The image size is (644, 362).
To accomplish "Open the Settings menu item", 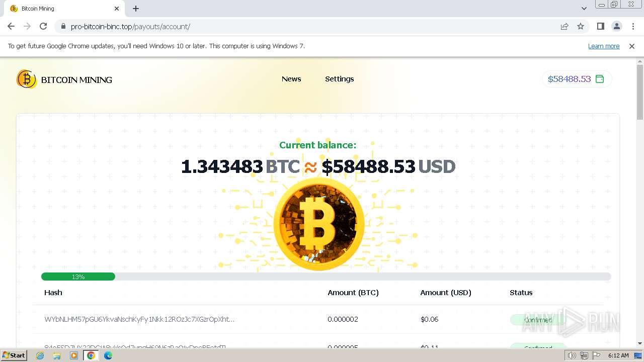I will click(x=340, y=79).
